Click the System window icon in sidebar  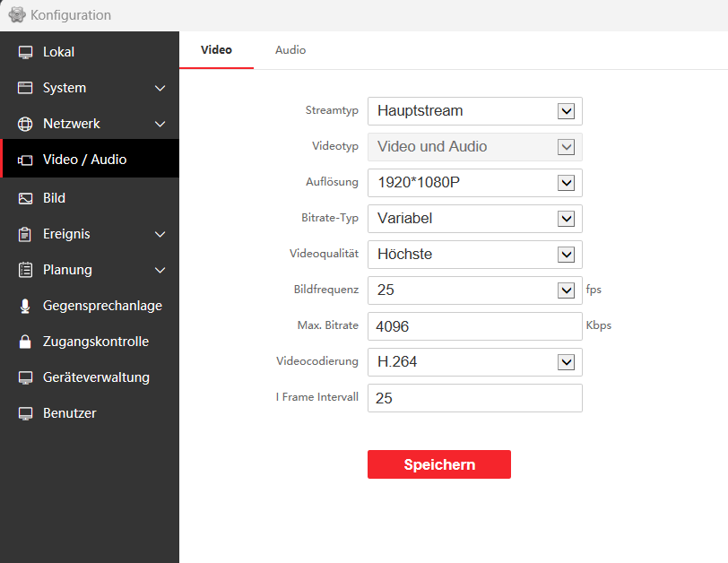click(25, 88)
